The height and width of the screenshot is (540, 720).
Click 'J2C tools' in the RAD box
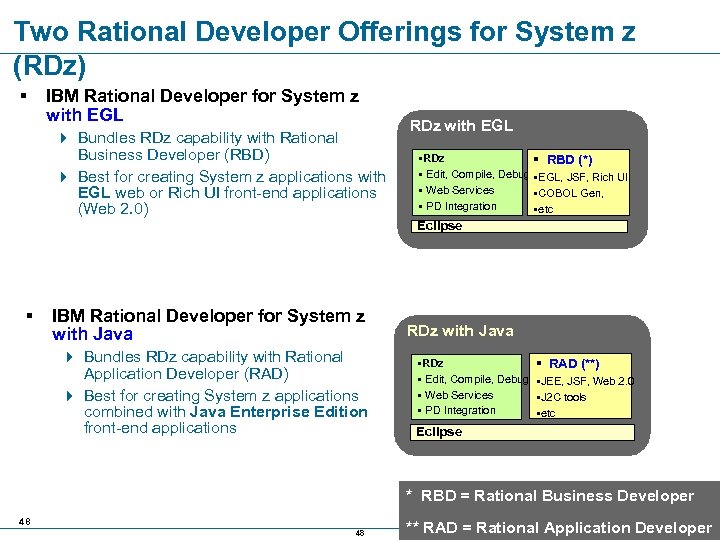coord(561,397)
